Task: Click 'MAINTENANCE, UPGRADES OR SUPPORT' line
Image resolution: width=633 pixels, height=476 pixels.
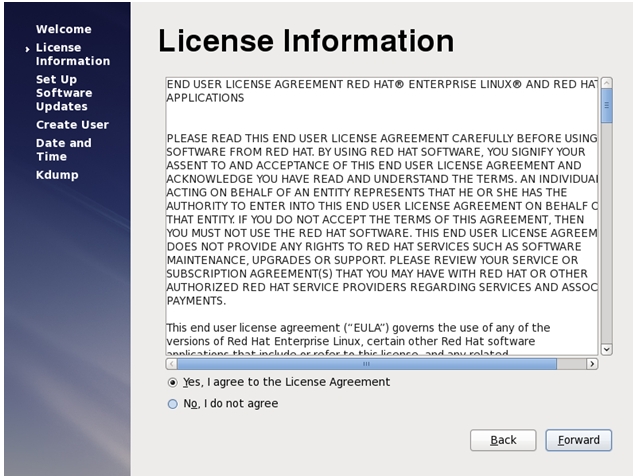Action: point(372,260)
